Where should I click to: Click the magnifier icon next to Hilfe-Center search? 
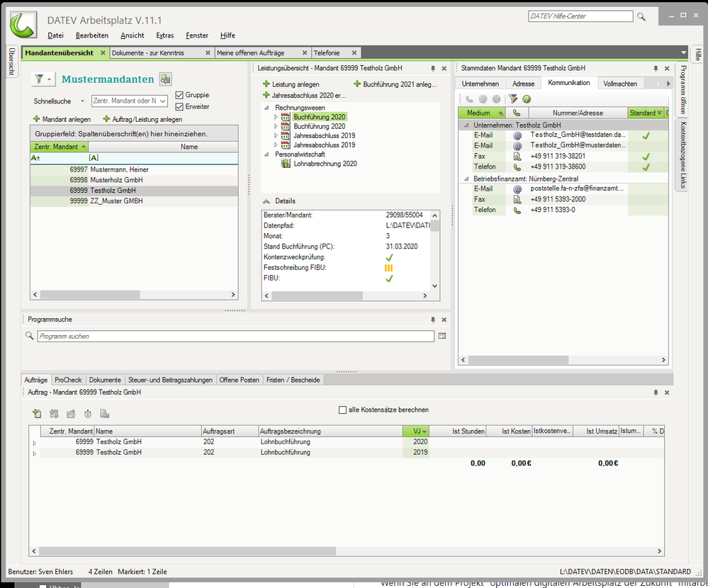click(641, 16)
